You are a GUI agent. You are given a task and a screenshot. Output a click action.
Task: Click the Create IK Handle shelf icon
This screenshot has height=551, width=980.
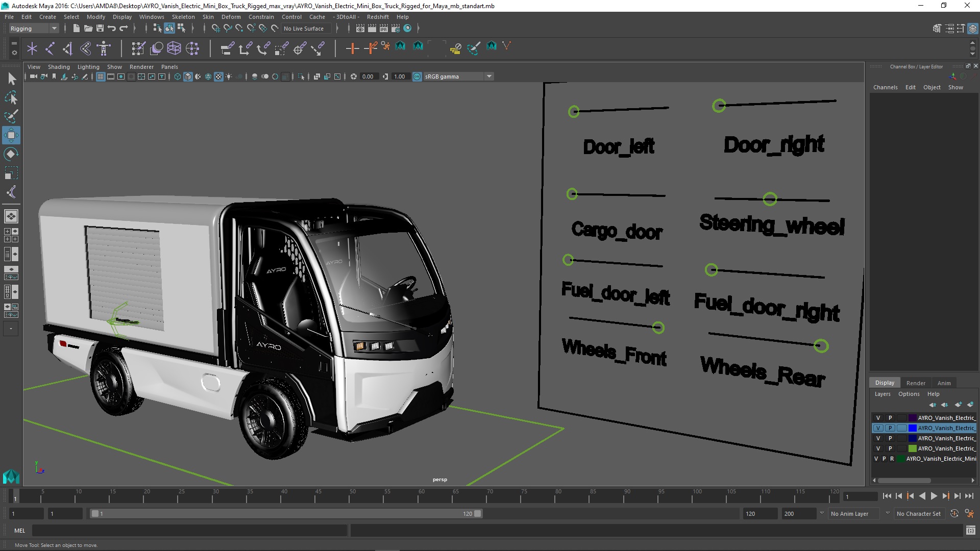pos(68,48)
